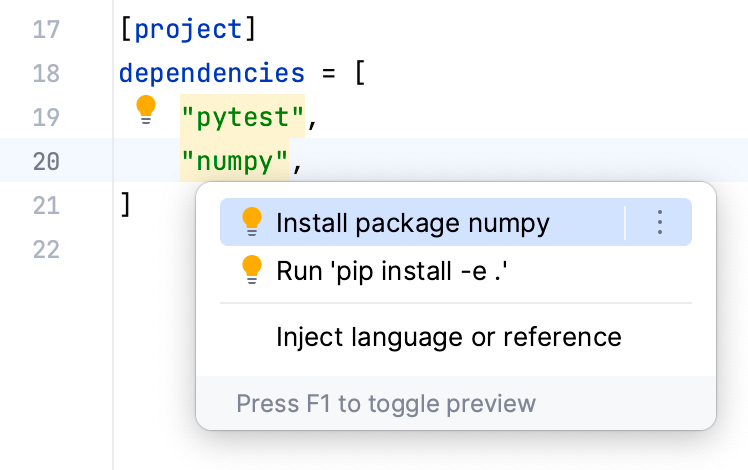Viewport: 748px width, 470px height.
Task: Select Install package numpy action
Action: click(x=412, y=222)
